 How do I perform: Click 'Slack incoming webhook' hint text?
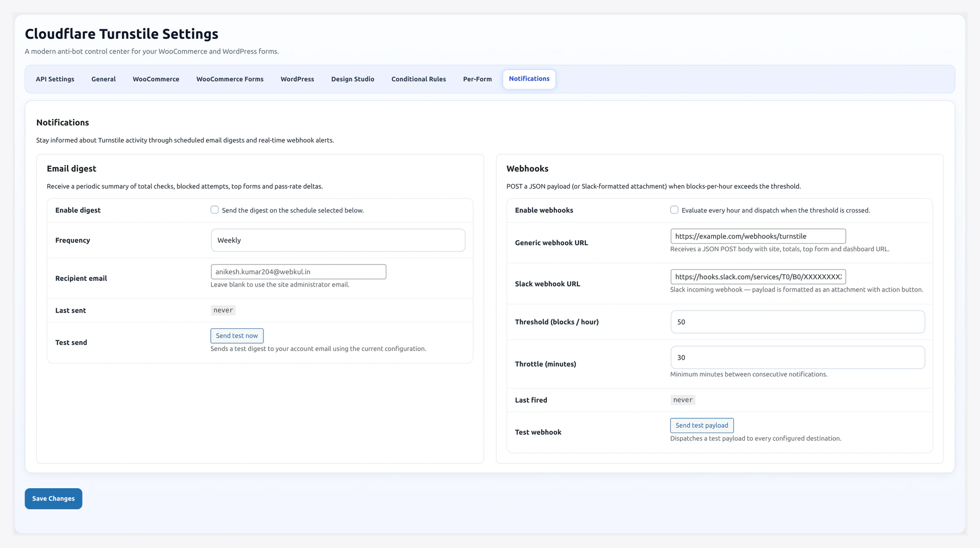(x=796, y=290)
